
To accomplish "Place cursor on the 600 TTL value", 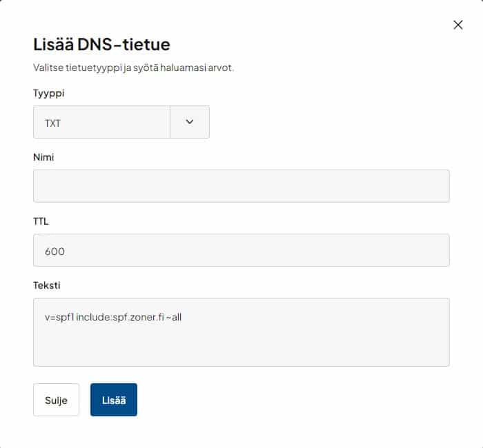I will (55, 252).
